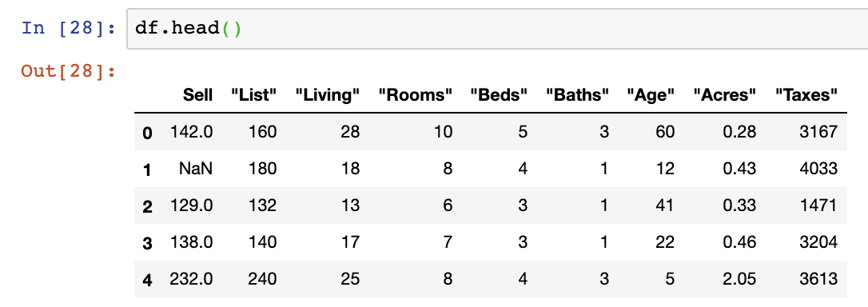Viewport: 868px width, 307px height.
Task: Click the "List" column header
Action: [x=253, y=95]
